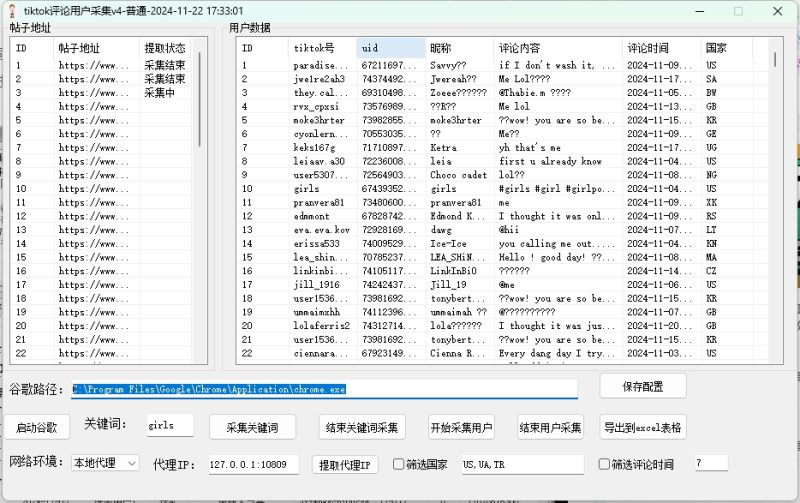
Task: Click 结束关键词采集 button
Action: click(362, 427)
